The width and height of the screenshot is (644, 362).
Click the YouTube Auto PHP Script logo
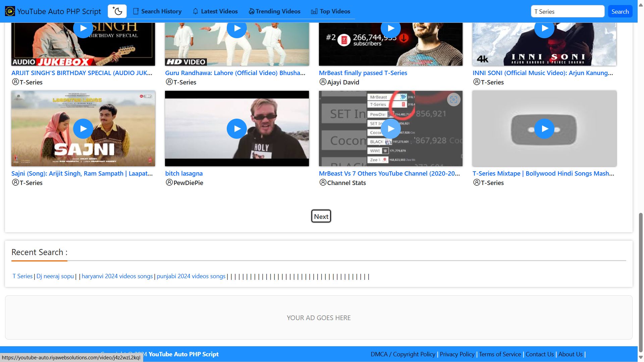[10, 11]
